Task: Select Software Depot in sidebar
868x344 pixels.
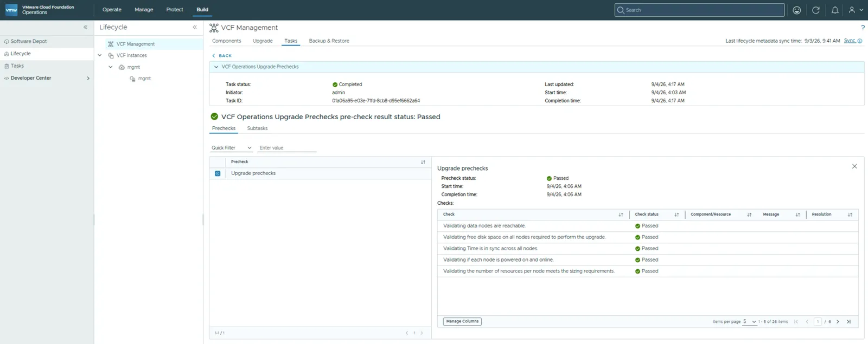Action: point(29,42)
